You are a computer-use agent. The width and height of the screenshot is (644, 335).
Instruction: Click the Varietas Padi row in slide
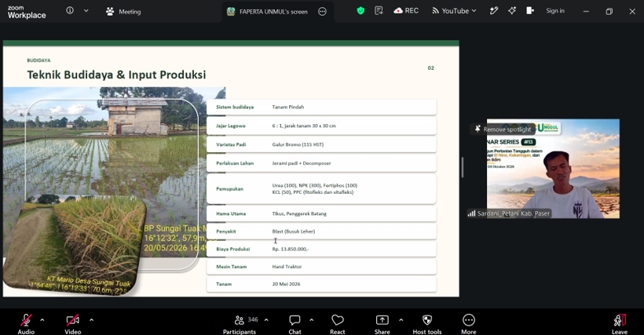pyautogui.click(x=321, y=144)
